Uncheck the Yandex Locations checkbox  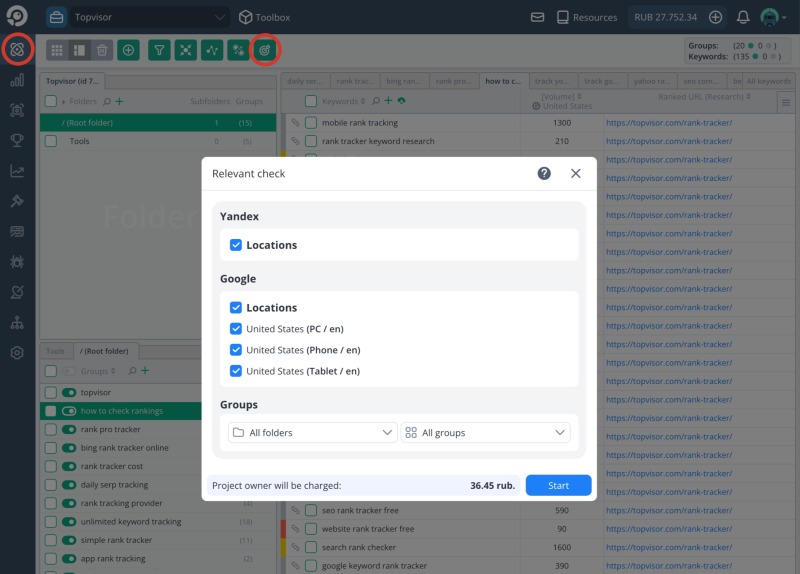(x=236, y=245)
